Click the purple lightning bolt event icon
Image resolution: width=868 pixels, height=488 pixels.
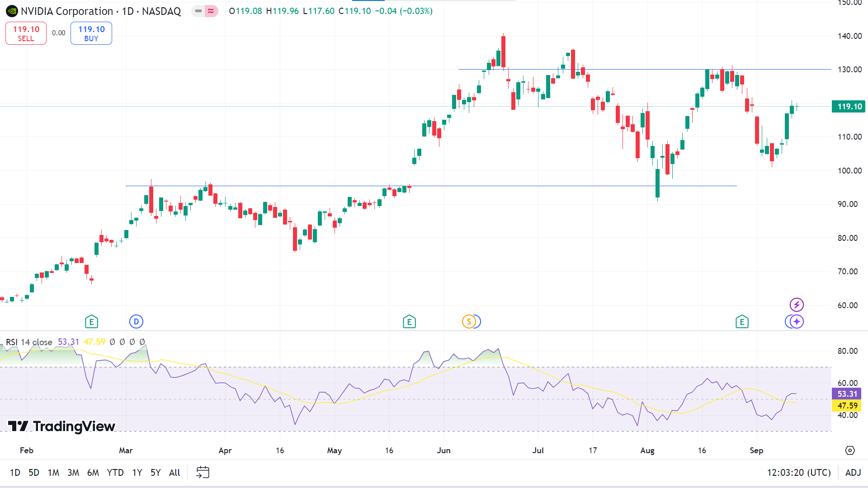[797, 305]
